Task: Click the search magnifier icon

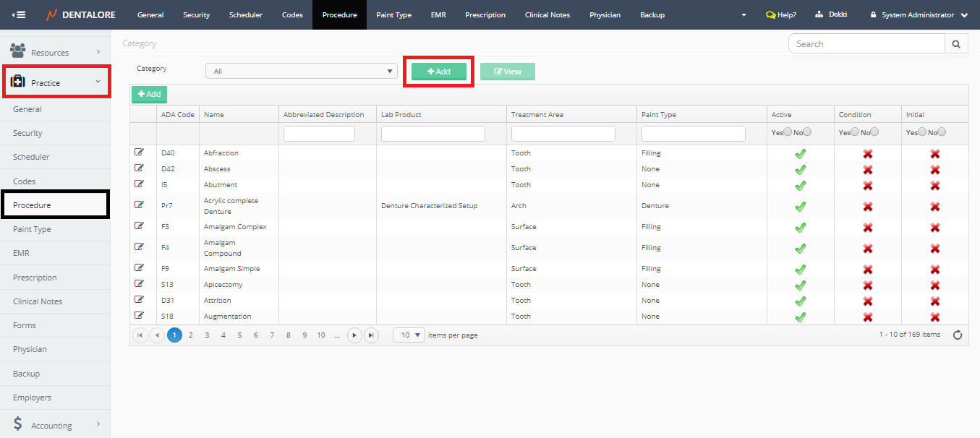Action: click(x=955, y=44)
